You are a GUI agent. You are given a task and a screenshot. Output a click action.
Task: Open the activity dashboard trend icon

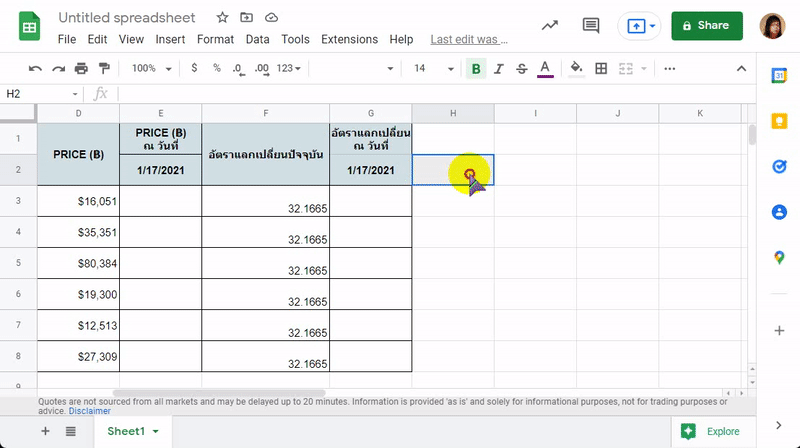(549, 26)
